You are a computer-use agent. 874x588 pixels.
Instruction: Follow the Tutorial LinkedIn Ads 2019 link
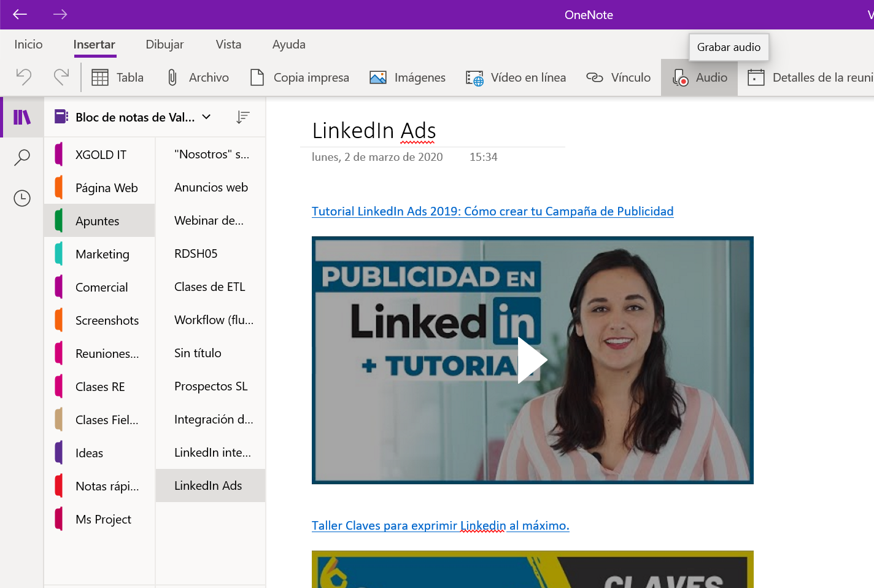pyautogui.click(x=492, y=211)
